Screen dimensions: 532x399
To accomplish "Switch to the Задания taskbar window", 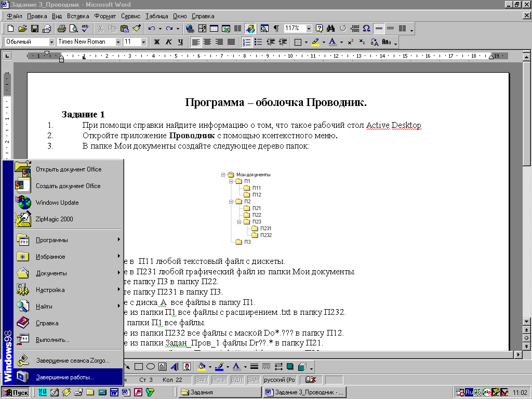I will tap(220, 392).
